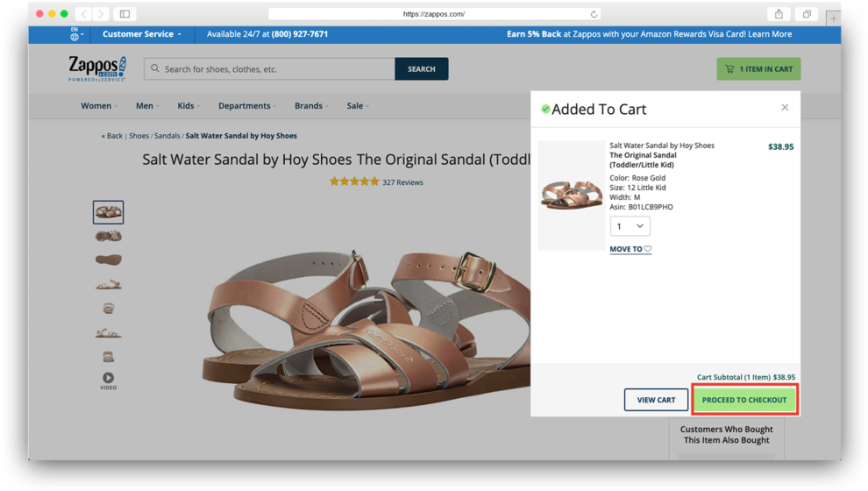Click Size: 12 Little Kid text
Viewport: 868px width, 491px height.
click(637, 188)
